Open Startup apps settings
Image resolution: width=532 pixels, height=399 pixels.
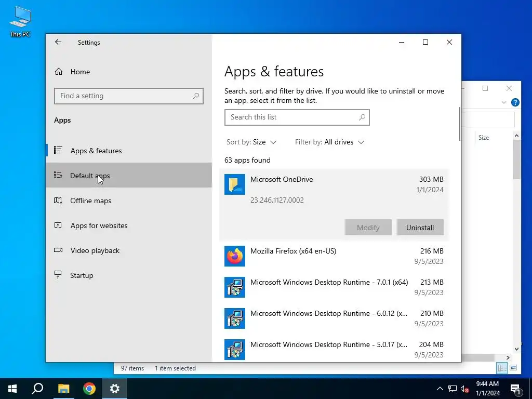(129, 275)
